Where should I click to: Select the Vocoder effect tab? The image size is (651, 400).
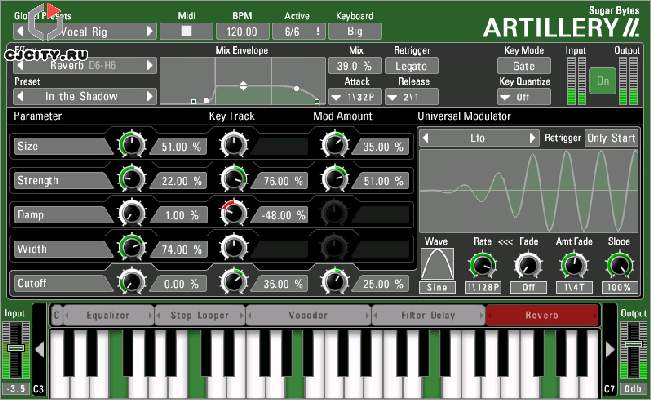point(308,315)
